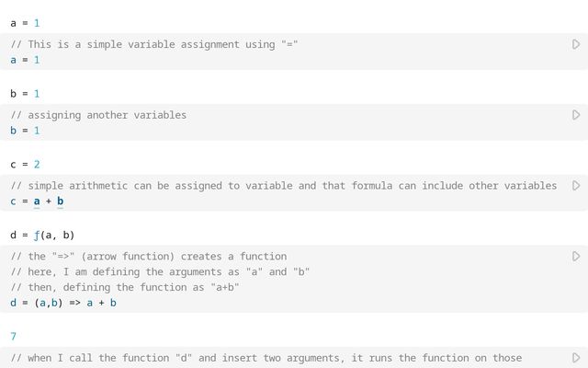This screenshot has height=368, width=588.
Task: Run the cell commenting on calling function "d"
Action: click(x=576, y=358)
